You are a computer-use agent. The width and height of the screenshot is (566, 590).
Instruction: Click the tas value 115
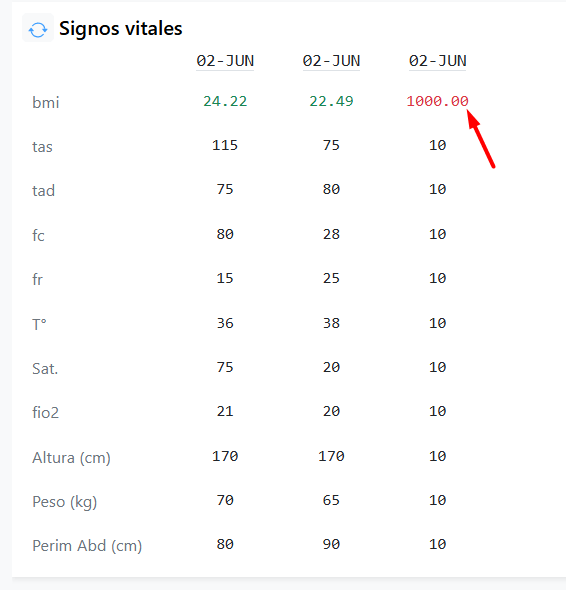click(x=225, y=145)
